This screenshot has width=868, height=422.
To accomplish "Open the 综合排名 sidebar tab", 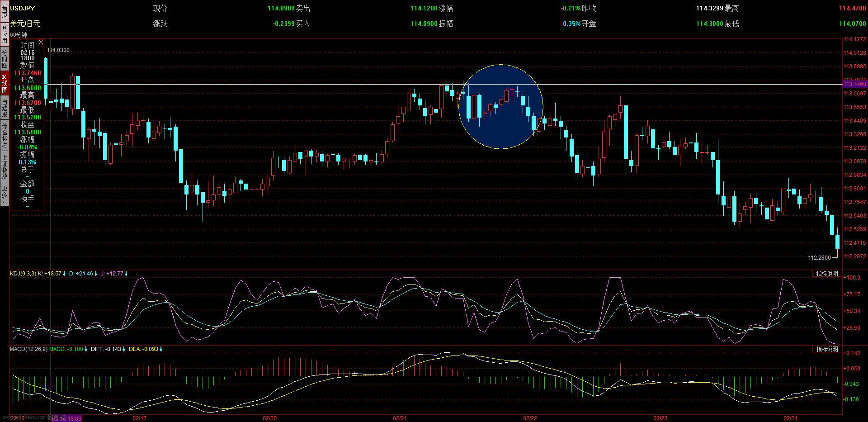I will pos(4,136).
